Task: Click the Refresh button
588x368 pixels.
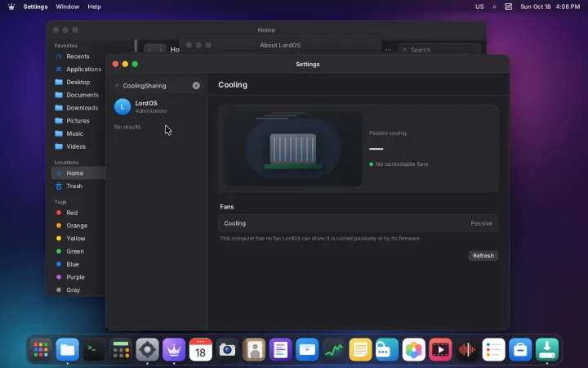Action: point(483,256)
